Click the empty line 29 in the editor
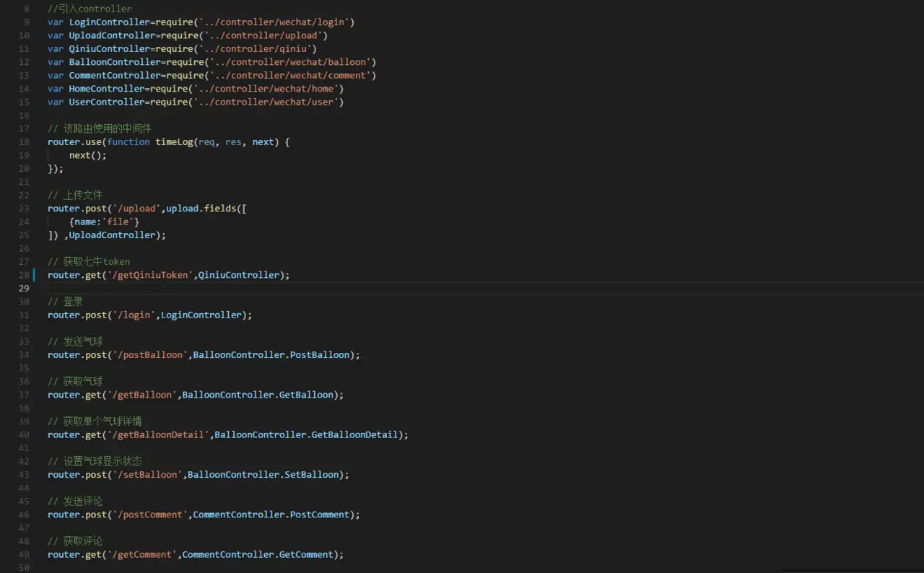Viewport: 924px width, 573px height. (485, 288)
